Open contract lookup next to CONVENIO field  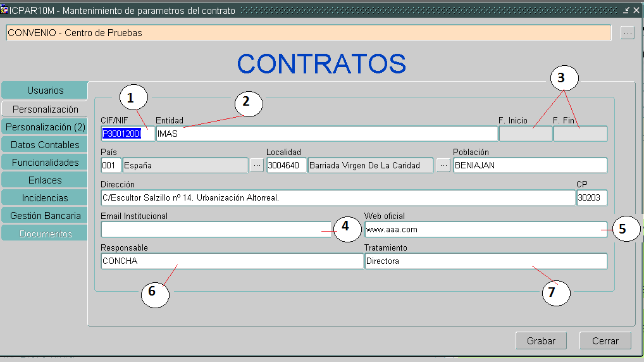coord(627,32)
